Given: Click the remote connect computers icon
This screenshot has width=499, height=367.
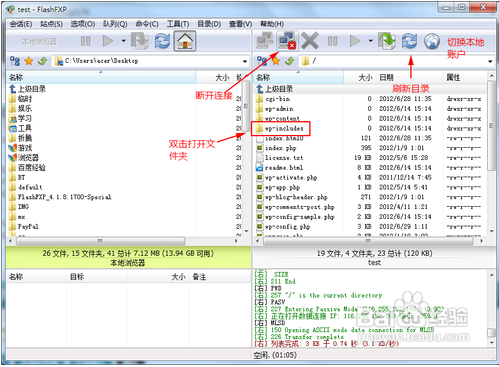Looking at the screenshot, I should click(x=264, y=41).
